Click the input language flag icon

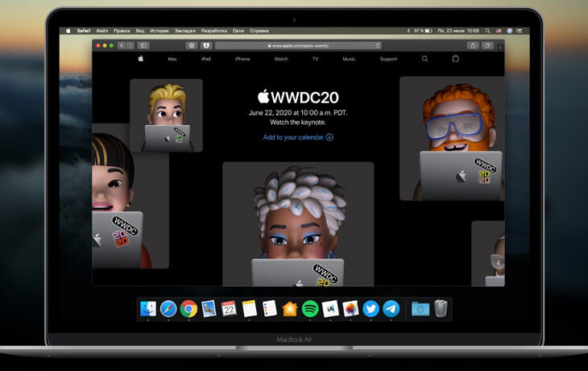click(499, 31)
